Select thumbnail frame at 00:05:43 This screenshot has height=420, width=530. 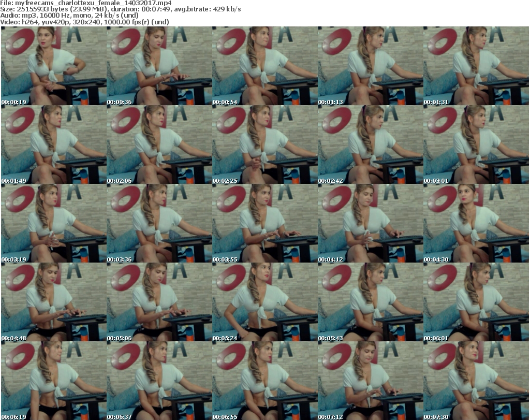click(x=370, y=302)
